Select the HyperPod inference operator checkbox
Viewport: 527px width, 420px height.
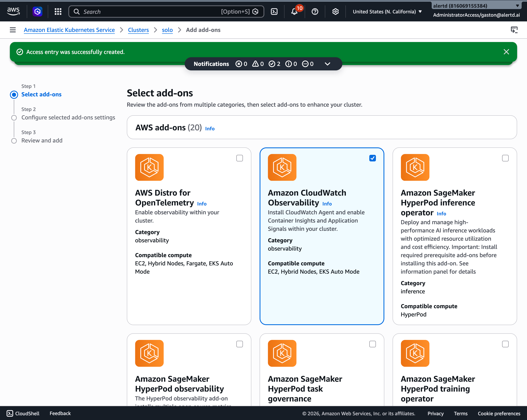505,158
